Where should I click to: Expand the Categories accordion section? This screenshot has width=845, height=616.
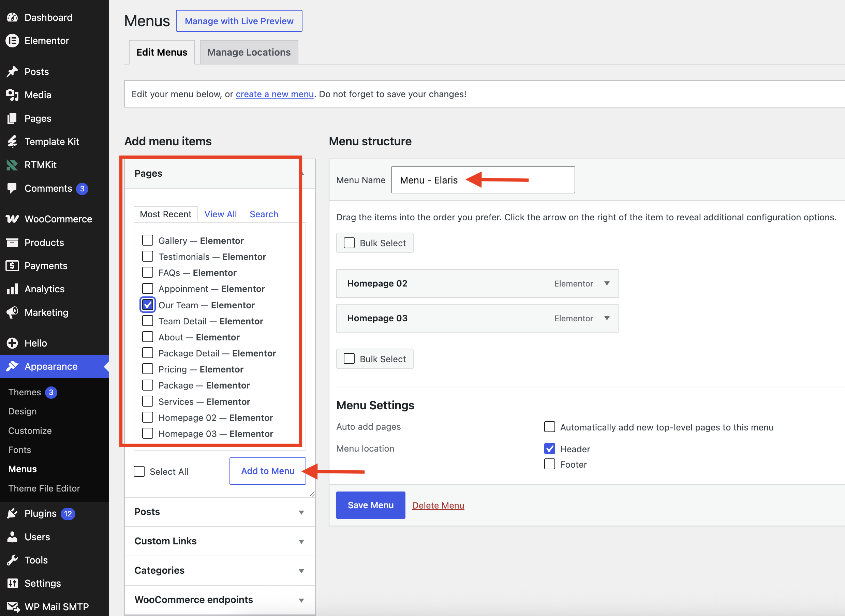click(x=220, y=571)
